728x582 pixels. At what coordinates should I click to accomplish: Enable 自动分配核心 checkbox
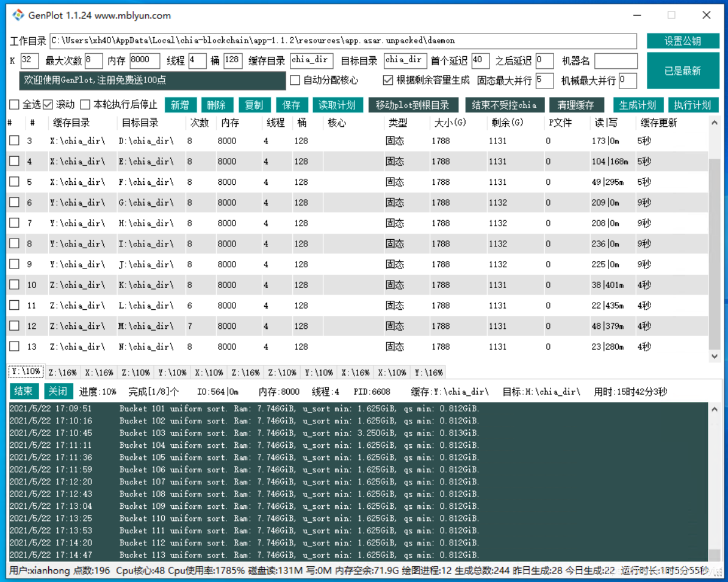point(295,81)
